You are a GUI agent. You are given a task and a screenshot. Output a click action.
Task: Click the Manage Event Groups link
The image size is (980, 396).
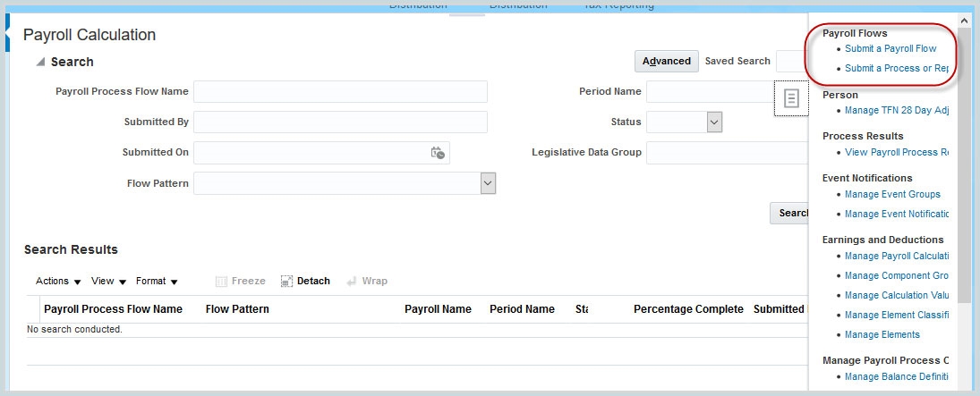coord(892,194)
